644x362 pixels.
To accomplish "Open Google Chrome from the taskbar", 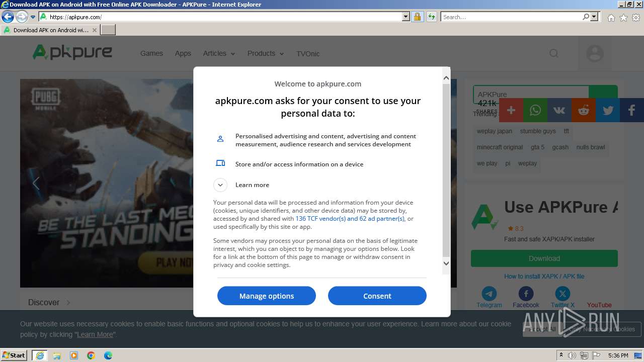I will coord(91,355).
